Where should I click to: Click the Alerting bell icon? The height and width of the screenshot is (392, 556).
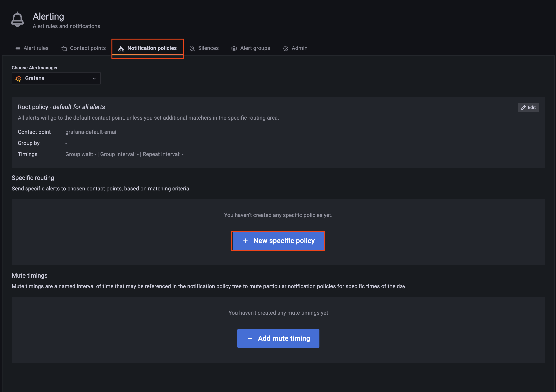click(x=17, y=19)
